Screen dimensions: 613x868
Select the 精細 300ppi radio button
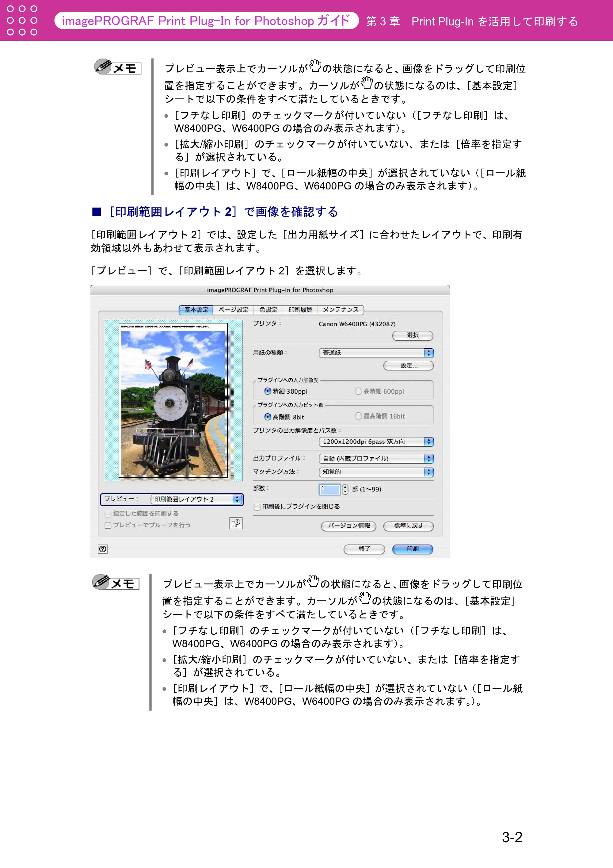(268, 391)
